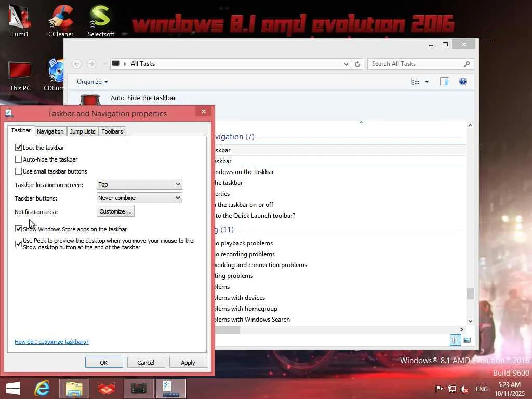
Task: Switch to the Jump Lists tab
Action: click(x=83, y=131)
